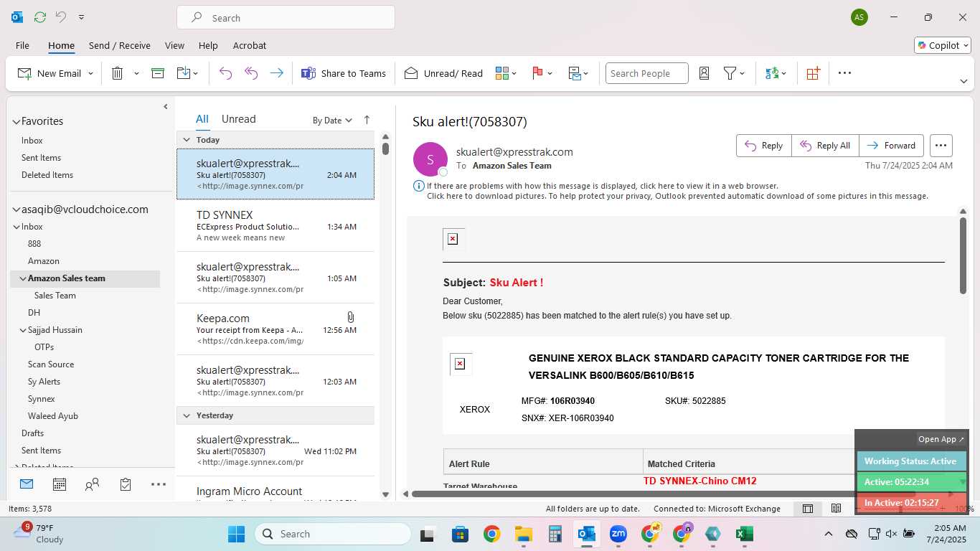
Task: Open the Quick Steps rules icon
Action: click(x=575, y=73)
